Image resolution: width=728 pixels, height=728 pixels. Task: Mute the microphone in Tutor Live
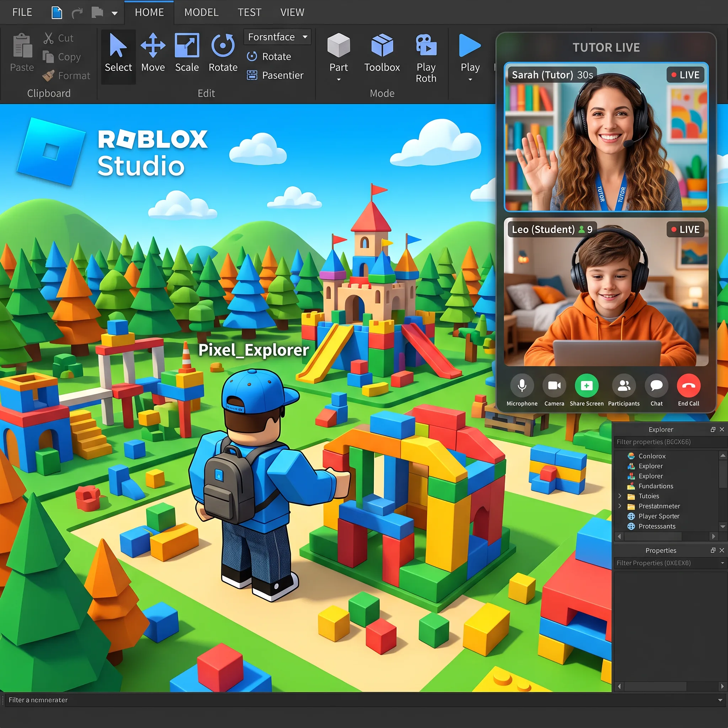tap(522, 385)
